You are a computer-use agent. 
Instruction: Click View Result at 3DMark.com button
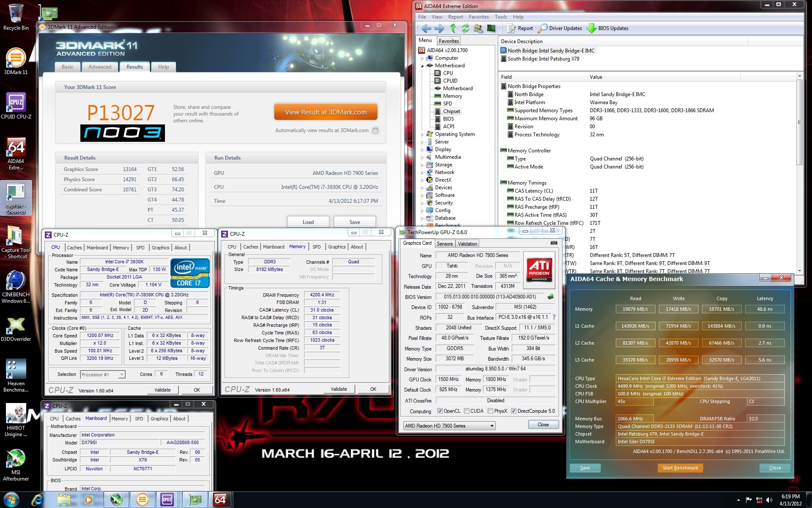pos(325,112)
